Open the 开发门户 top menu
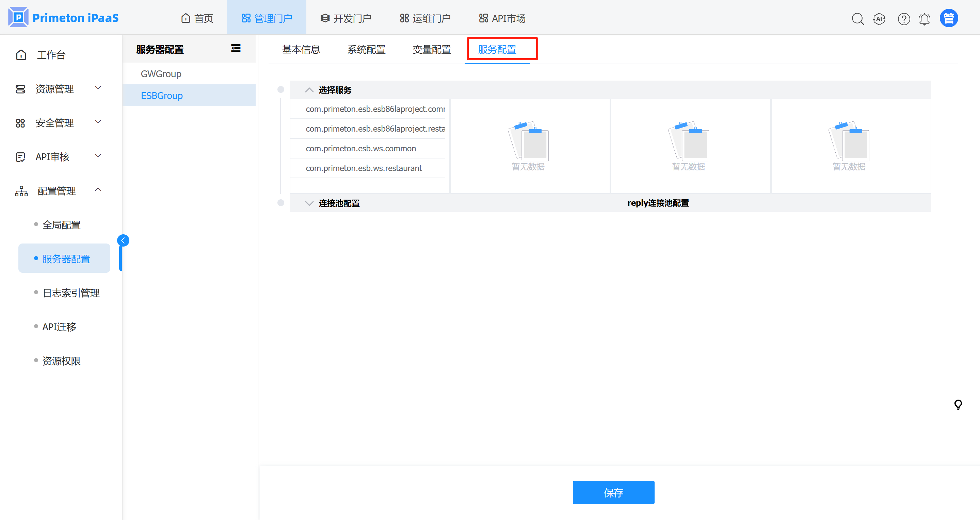Image resolution: width=980 pixels, height=520 pixels. click(x=346, y=18)
